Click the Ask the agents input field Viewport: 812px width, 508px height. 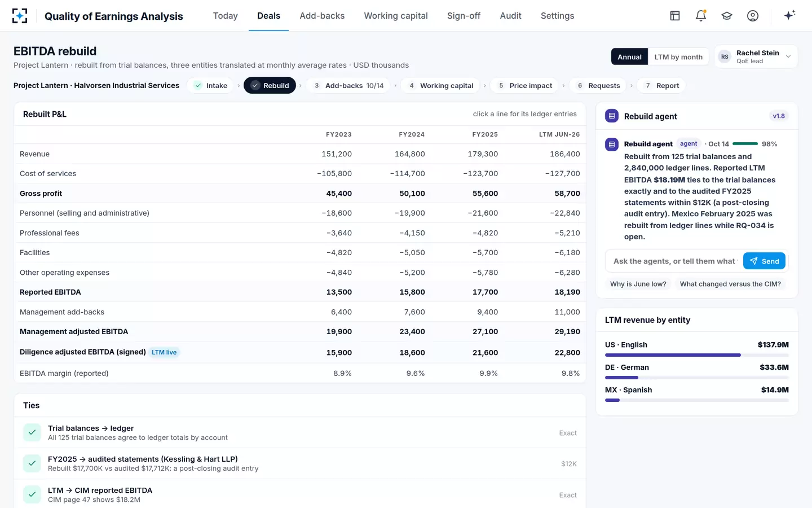674,261
